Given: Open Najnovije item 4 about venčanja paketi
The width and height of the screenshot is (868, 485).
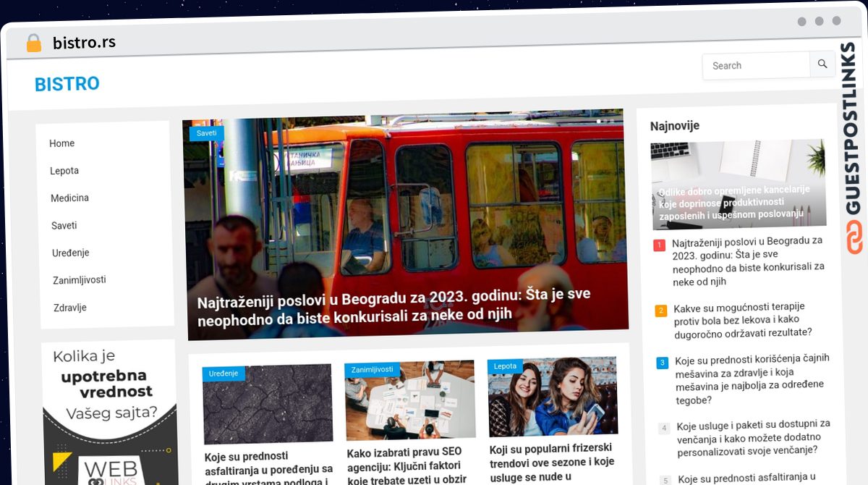Looking at the screenshot, I should (754, 438).
